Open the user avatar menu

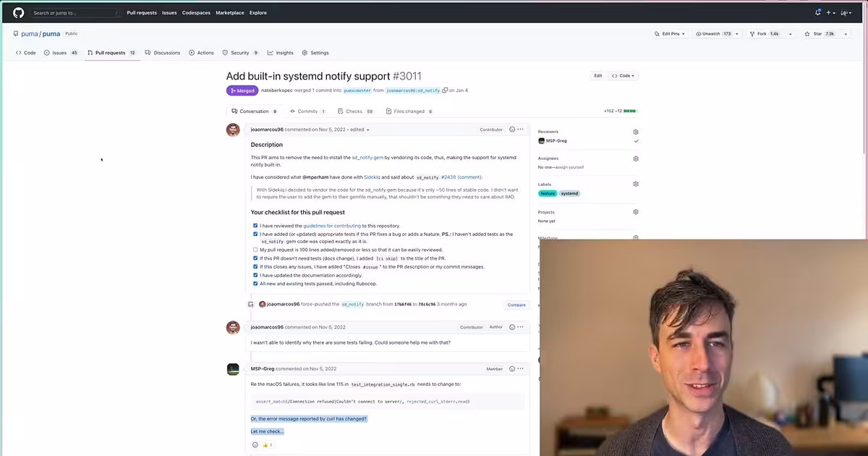click(845, 12)
